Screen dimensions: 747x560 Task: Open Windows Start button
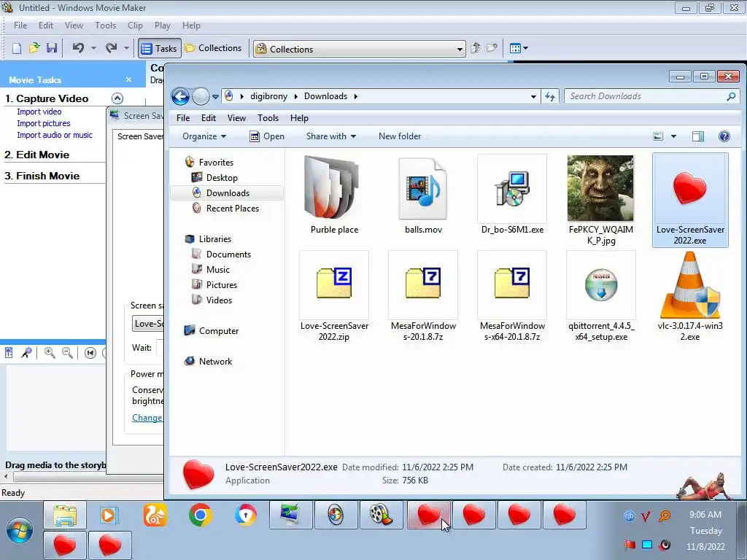[20, 531]
